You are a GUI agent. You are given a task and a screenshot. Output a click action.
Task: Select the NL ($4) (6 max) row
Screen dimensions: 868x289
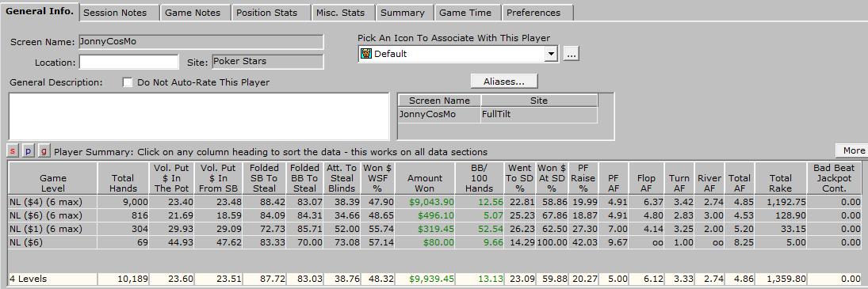pos(434,202)
